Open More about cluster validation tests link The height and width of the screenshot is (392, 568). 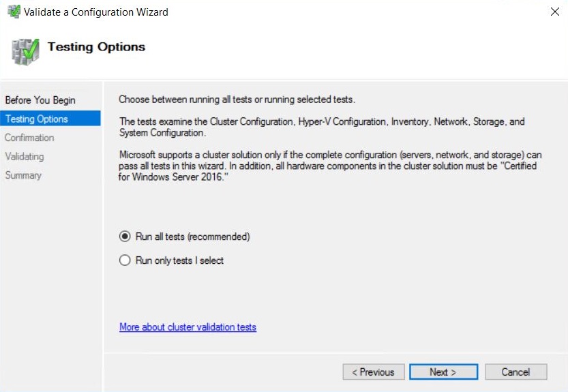click(188, 327)
